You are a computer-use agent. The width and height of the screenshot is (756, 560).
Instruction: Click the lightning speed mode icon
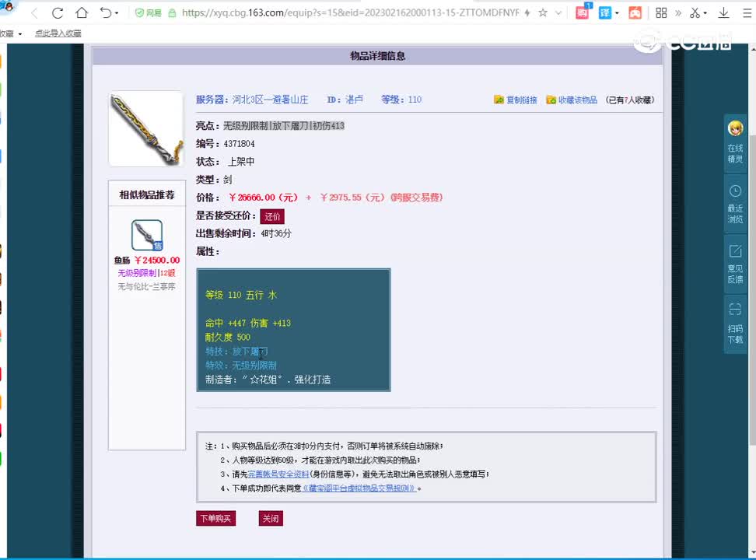(527, 13)
